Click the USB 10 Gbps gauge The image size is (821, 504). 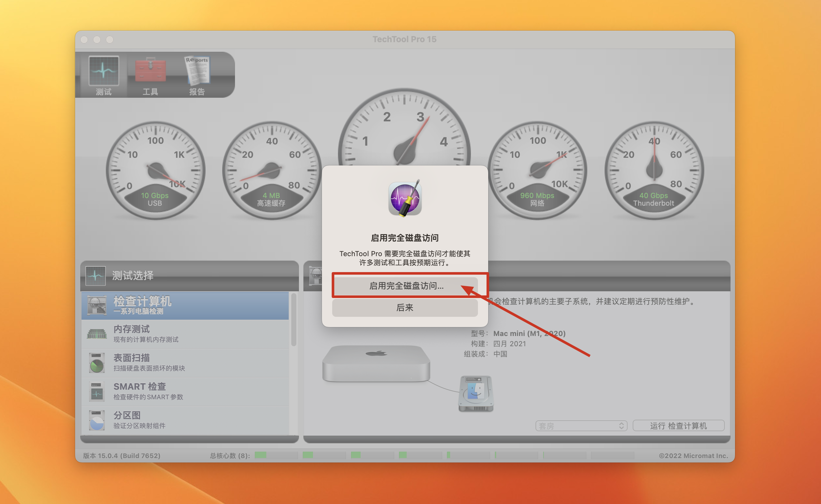[x=155, y=170]
